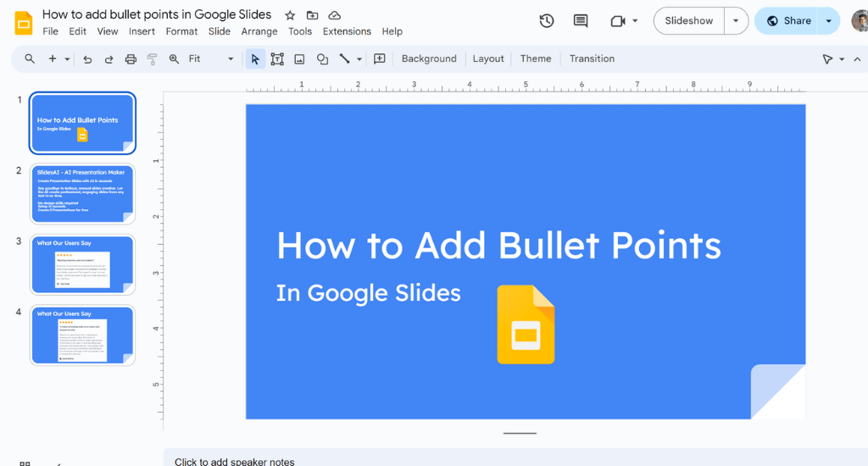Image resolution: width=868 pixels, height=466 pixels.
Task: Select slide 2 SlidesAI thumbnail
Action: pos(82,194)
